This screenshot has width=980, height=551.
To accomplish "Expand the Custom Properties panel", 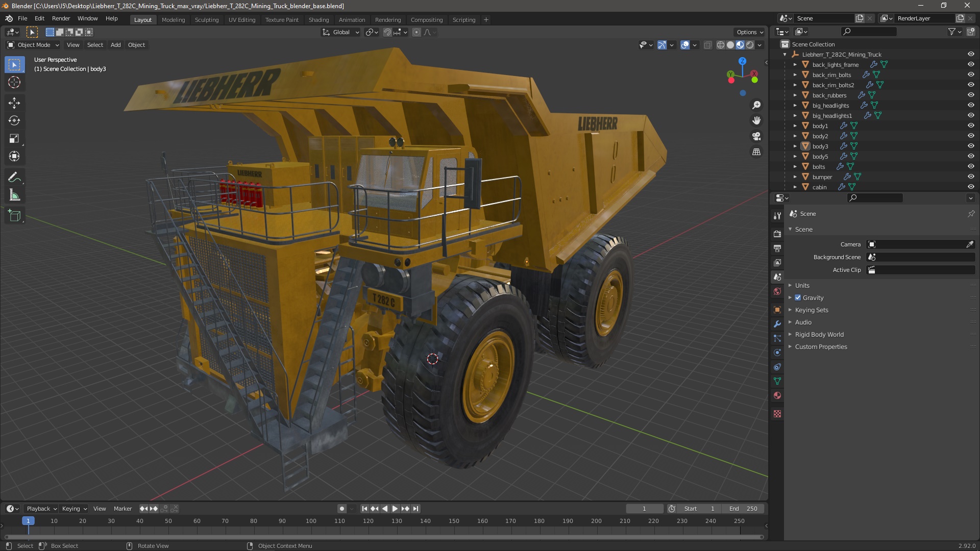I will [x=821, y=347].
